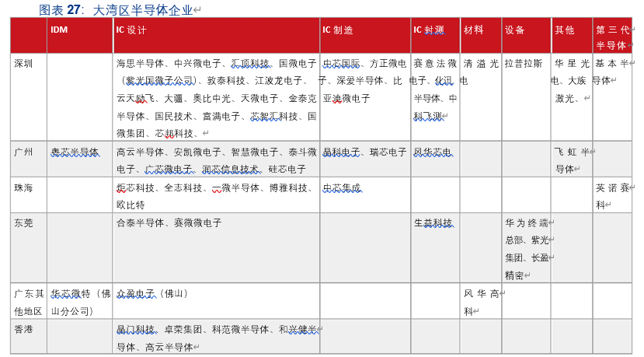Click the 亚迪微电子 text in 深圳 row
The image size is (644, 357).
[x=346, y=98]
